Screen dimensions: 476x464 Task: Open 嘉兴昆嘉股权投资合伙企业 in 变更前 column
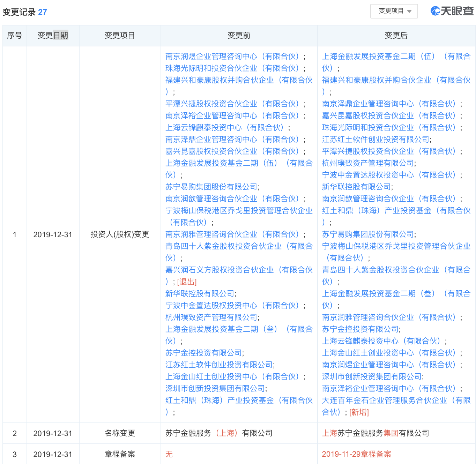pyautogui.click(x=234, y=151)
